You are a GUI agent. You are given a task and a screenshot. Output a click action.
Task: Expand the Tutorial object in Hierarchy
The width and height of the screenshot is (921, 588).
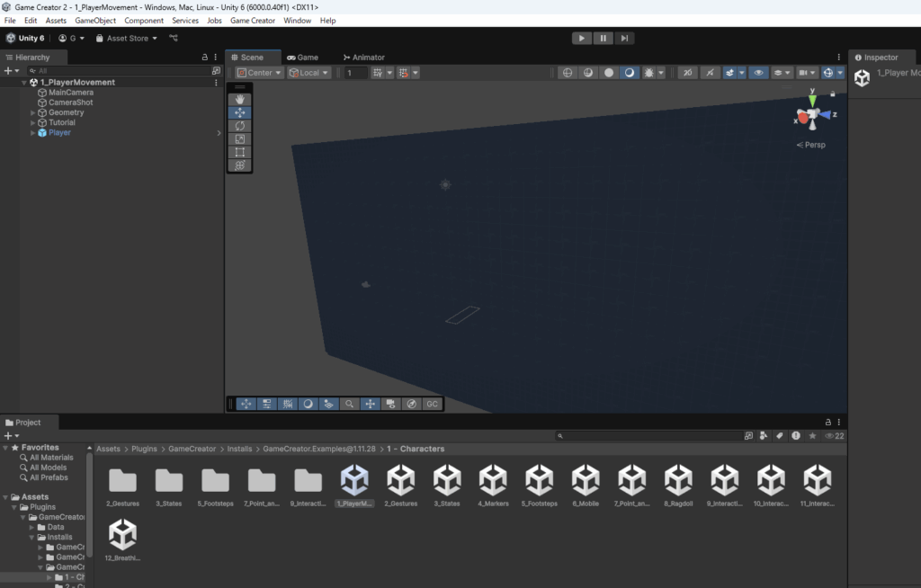33,123
